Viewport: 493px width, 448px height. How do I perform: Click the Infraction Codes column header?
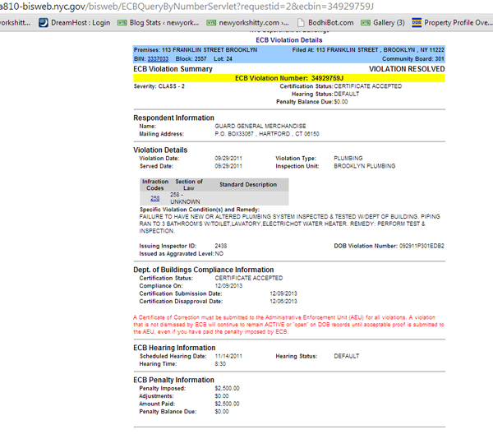point(155,184)
